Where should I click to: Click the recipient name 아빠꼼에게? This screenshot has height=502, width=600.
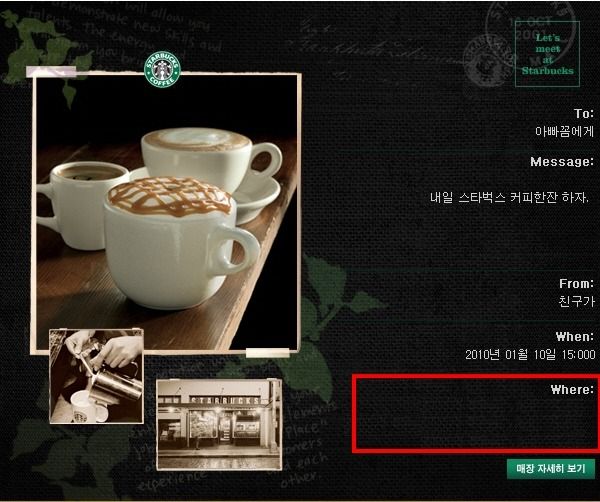point(564,132)
